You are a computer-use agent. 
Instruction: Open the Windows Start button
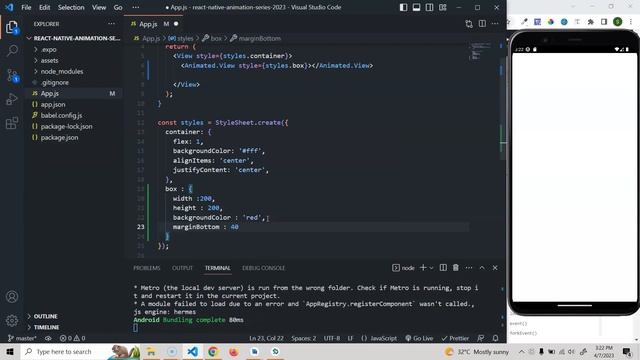pyautogui.click(x=10, y=351)
